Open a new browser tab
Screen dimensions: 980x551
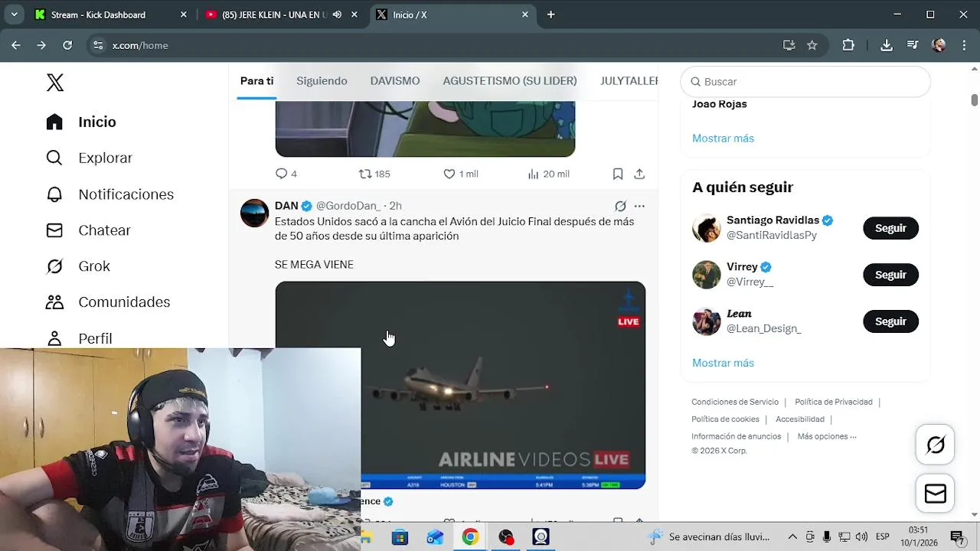[x=550, y=15]
